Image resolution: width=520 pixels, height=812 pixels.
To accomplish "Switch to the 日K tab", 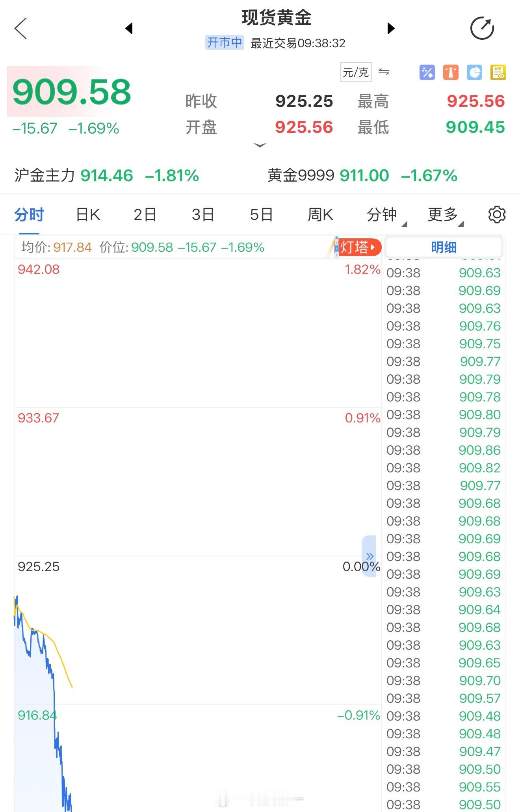I will [x=88, y=215].
